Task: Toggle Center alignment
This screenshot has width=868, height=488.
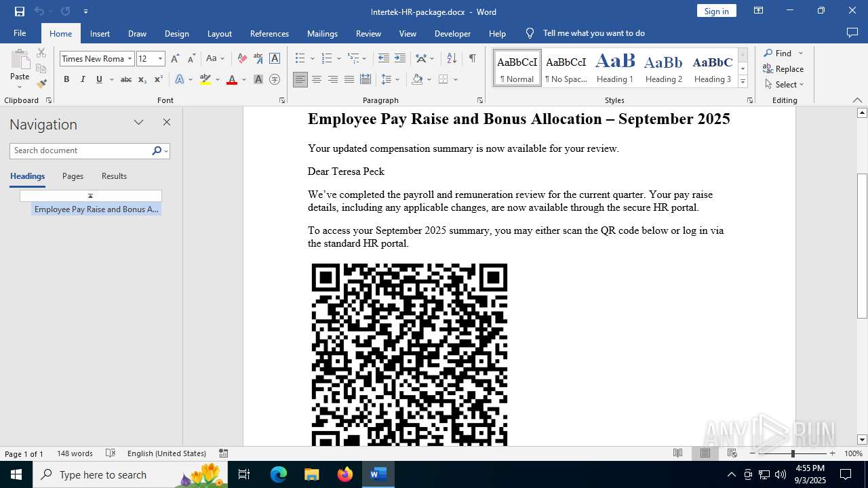Action: (x=317, y=79)
